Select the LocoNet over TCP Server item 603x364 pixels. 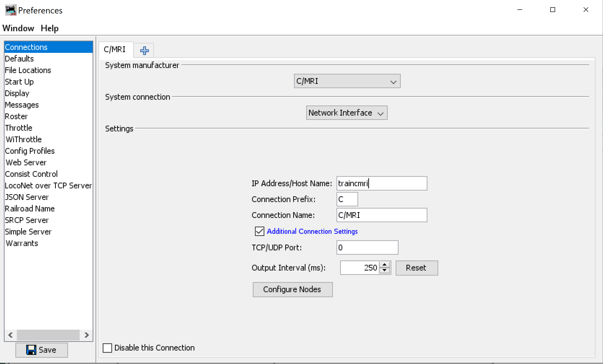(x=48, y=186)
